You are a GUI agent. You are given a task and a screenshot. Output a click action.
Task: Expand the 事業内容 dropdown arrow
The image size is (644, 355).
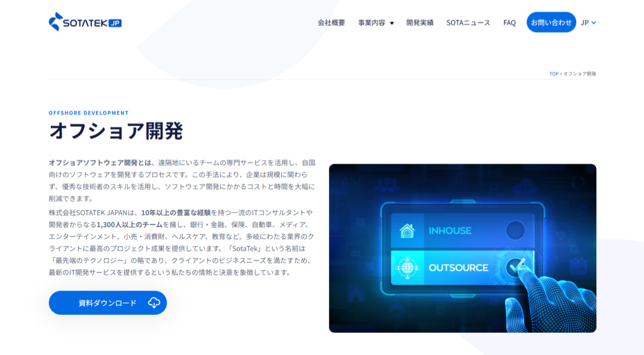pos(392,23)
